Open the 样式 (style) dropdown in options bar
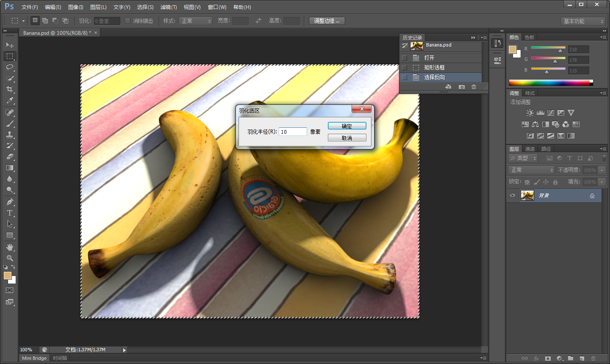 pyautogui.click(x=195, y=21)
